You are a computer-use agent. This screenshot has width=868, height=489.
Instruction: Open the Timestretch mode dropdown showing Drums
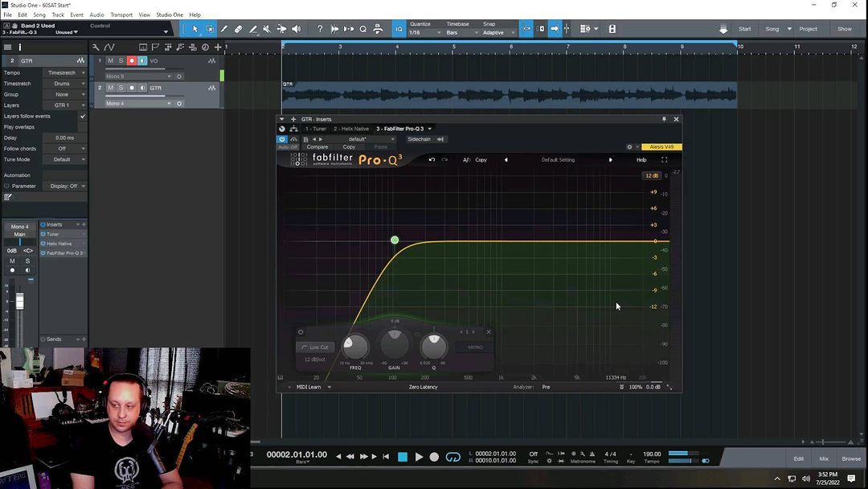click(65, 84)
